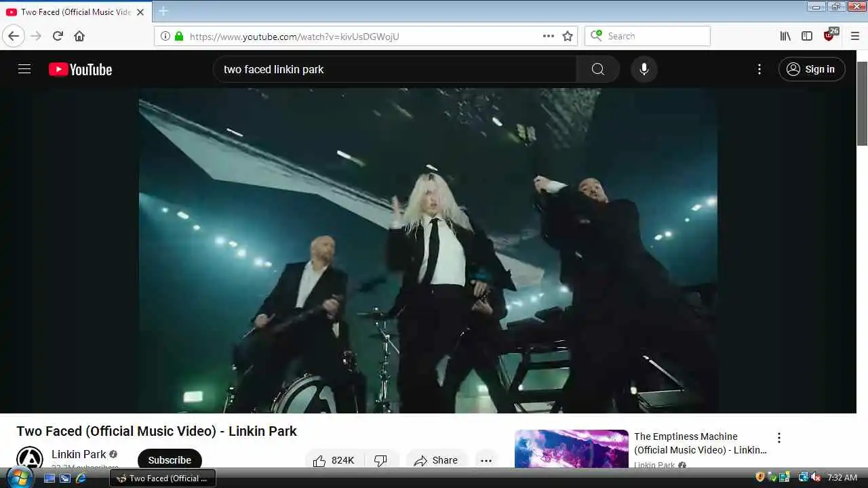Open the Linkin Park channel avatar
The image size is (868, 488).
(30, 459)
